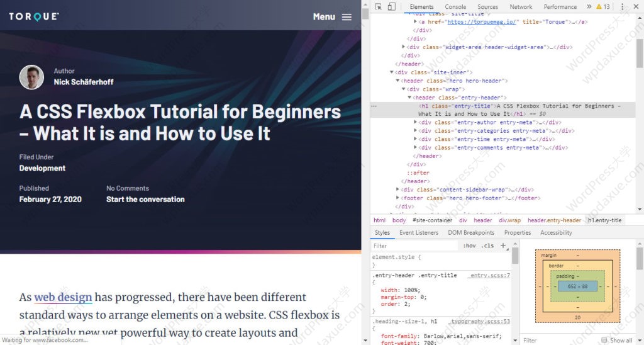Click the margin bottom value 20
The height and width of the screenshot is (345, 644).
tap(577, 317)
